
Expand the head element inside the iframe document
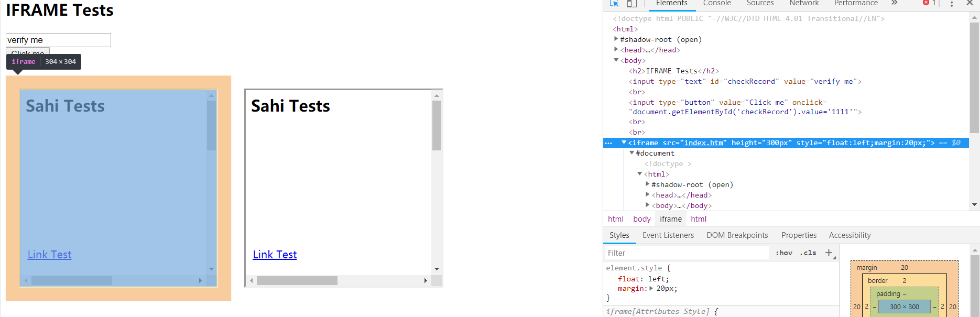click(x=648, y=194)
